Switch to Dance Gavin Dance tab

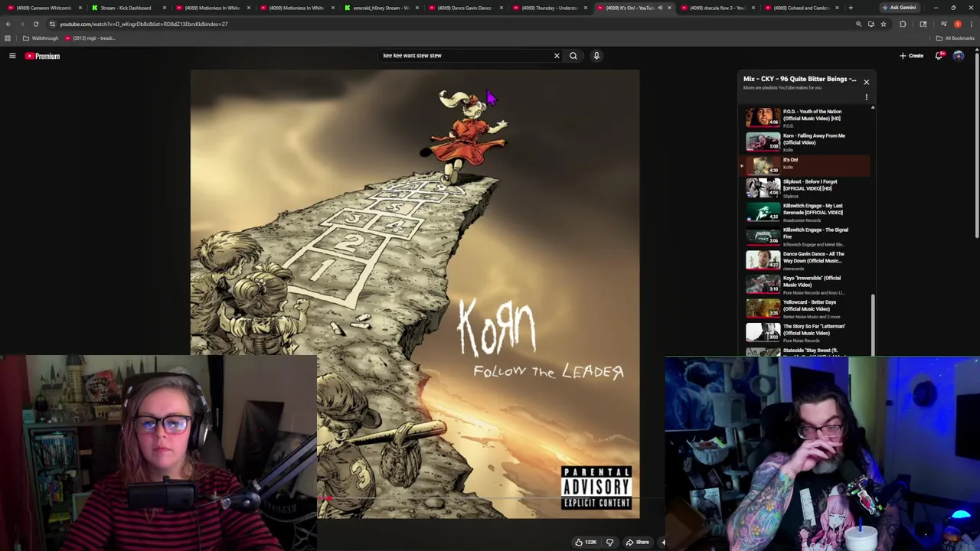click(465, 8)
